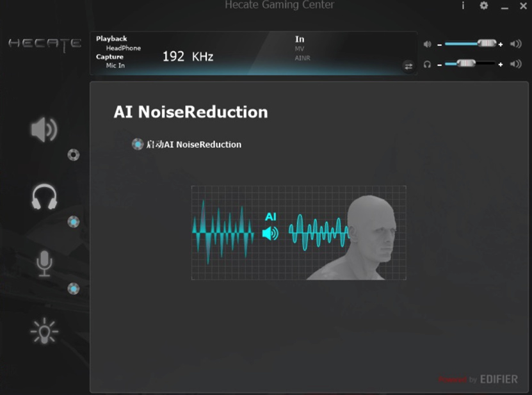Click the 'In' heading in status panel
This screenshot has width=532, height=395.
point(300,39)
